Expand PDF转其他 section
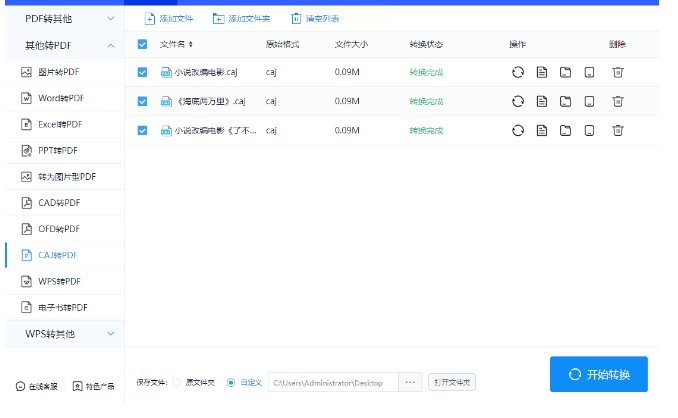 [x=65, y=19]
